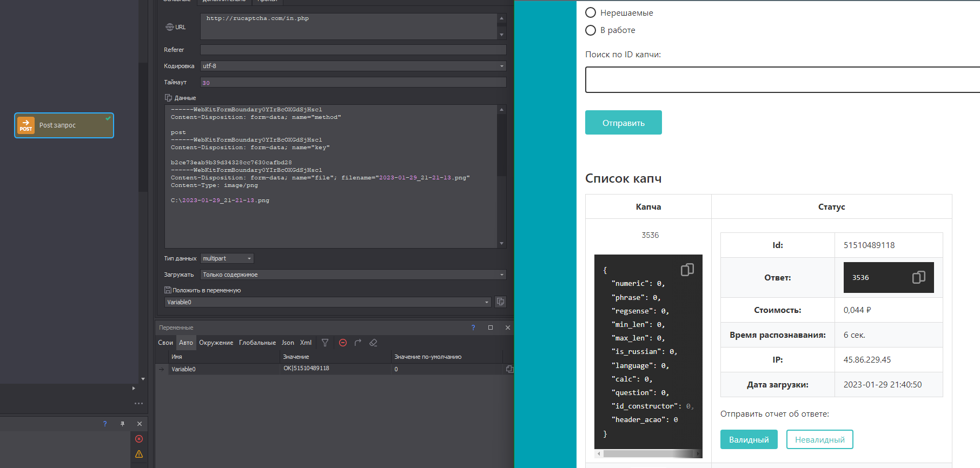Click the green checkmark on Post запрос block
This screenshot has height=468, width=980.
tap(108, 118)
